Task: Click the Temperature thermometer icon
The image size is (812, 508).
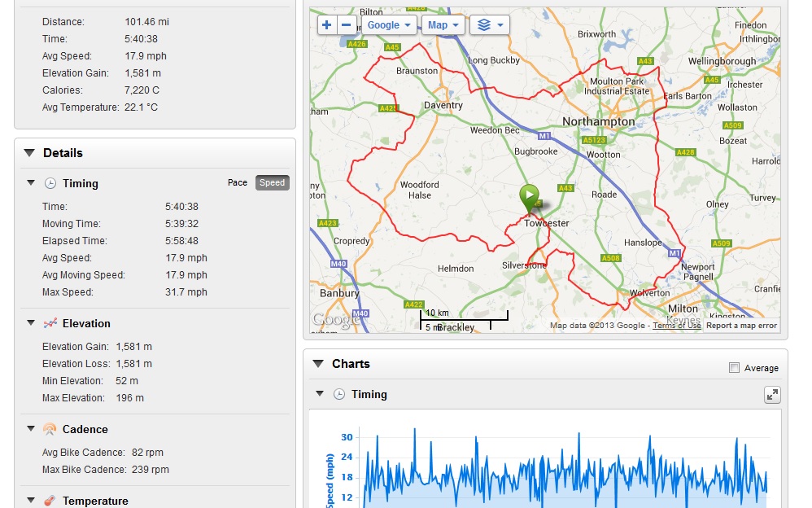Action: (50, 501)
